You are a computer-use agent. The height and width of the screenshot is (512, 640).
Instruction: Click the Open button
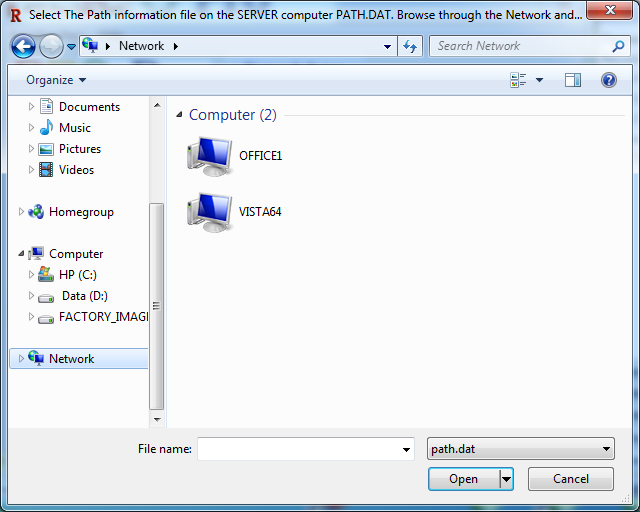click(x=463, y=479)
